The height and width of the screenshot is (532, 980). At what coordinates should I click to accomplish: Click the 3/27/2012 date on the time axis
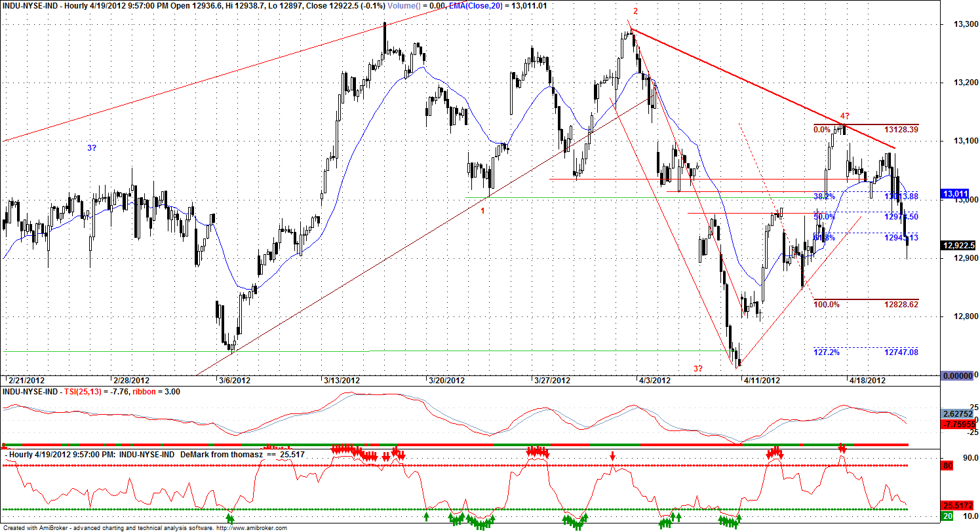pos(551,380)
